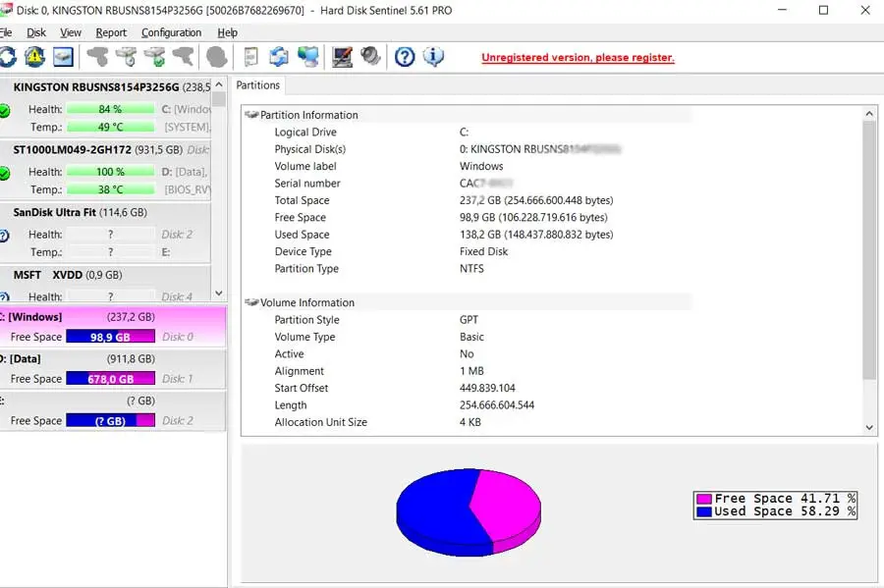Click the 678,0 GB free space bar

110,379
